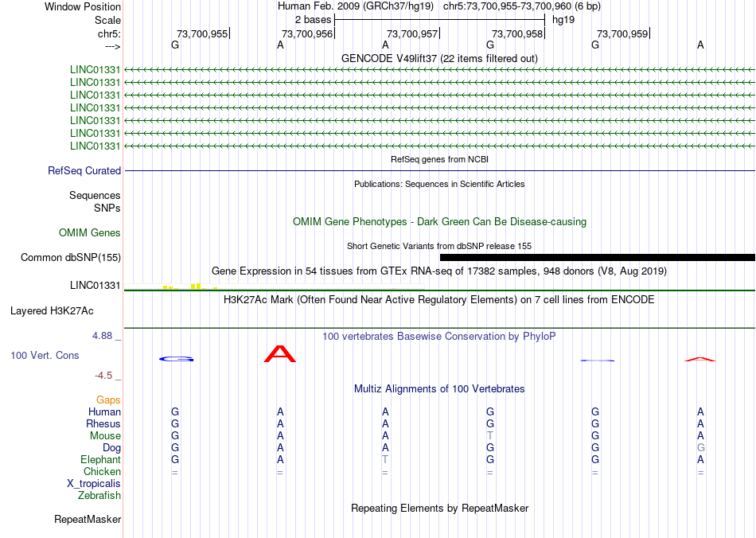Click the 2 bases scale bar
Screen dimensions: 756x538
point(439,20)
